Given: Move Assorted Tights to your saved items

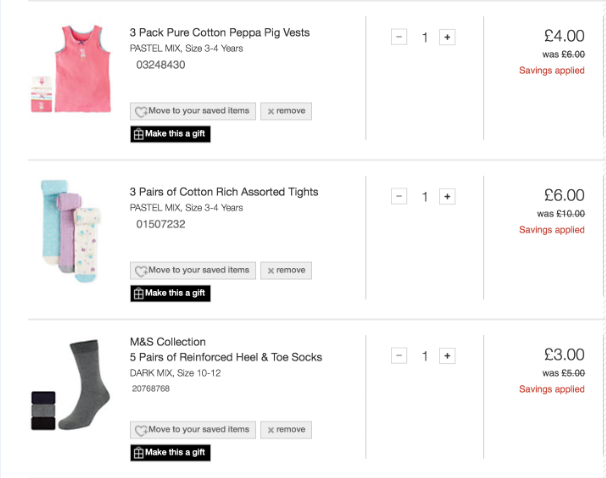Looking at the screenshot, I should pyautogui.click(x=193, y=270).
